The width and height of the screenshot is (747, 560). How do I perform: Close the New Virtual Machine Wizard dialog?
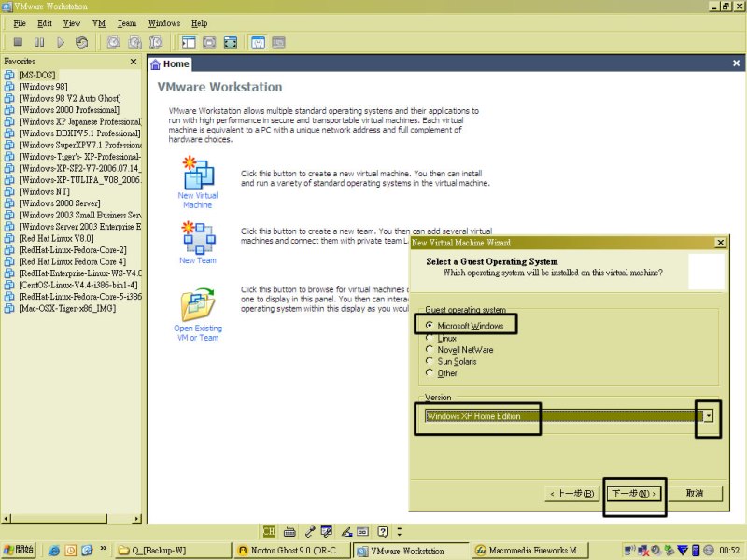pos(720,243)
